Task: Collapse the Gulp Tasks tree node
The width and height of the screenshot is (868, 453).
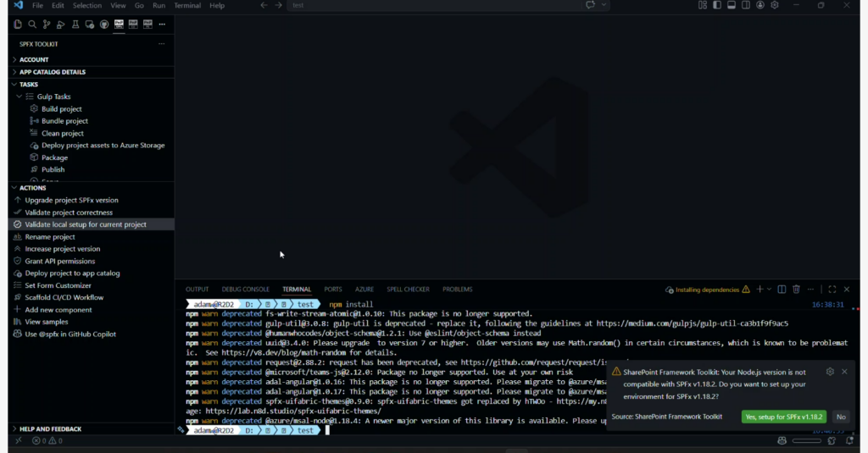Action: click(19, 97)
